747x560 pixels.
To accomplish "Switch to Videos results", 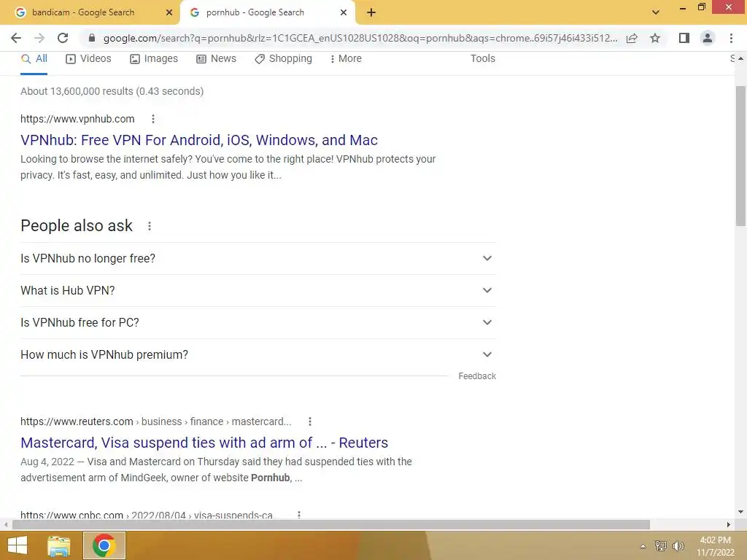I will (88, 58).
